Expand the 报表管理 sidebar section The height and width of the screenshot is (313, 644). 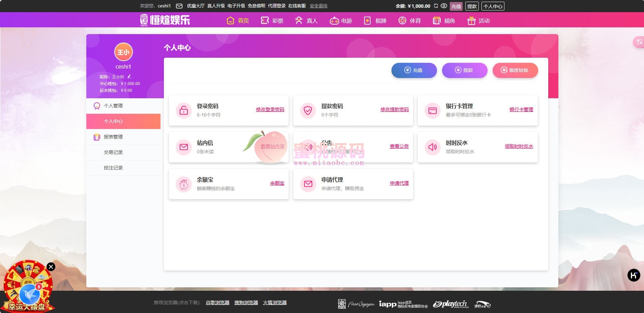[113, 137]
